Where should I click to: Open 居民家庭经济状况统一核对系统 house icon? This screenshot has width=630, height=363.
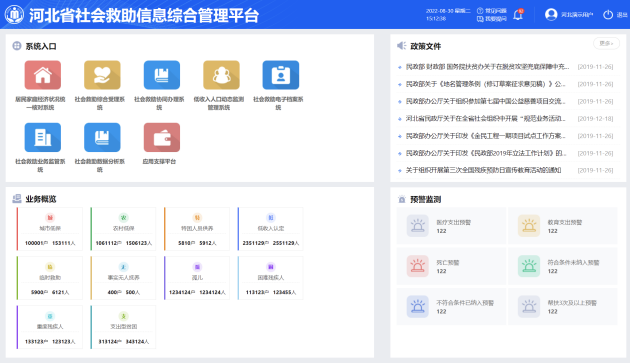(x=43, y=75)
